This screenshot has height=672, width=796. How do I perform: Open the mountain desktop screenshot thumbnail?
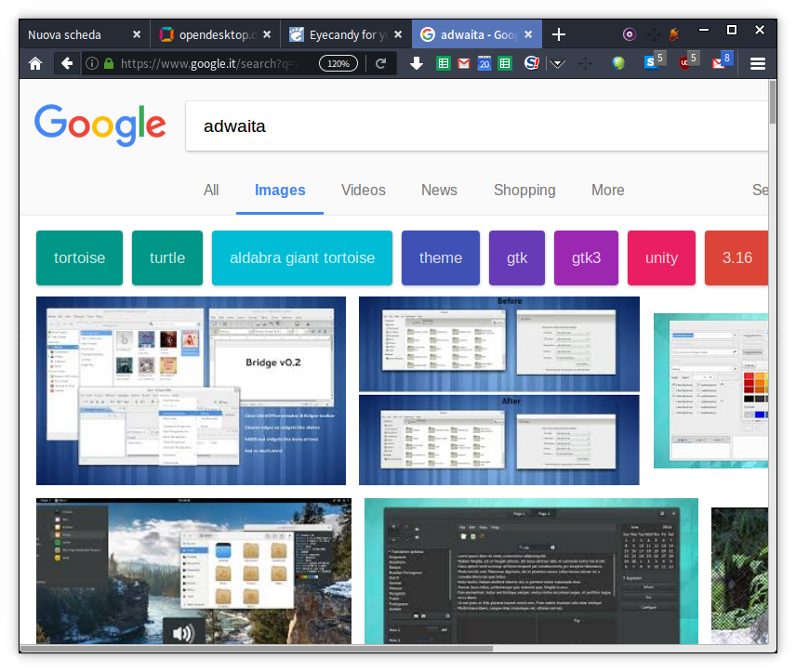click(x=193, y=571)
